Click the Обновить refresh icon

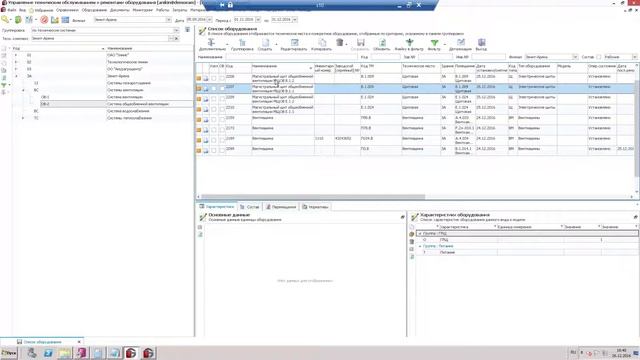(x=382, y=42)
